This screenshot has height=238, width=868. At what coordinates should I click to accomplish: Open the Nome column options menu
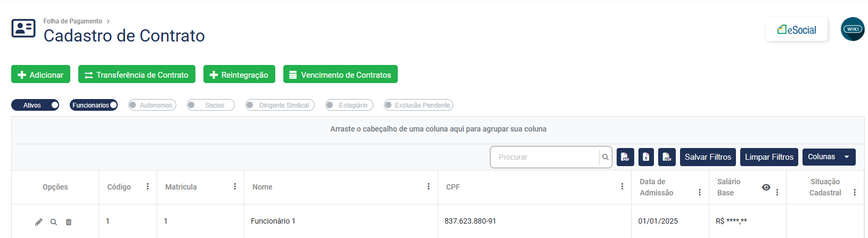(429, 187)
